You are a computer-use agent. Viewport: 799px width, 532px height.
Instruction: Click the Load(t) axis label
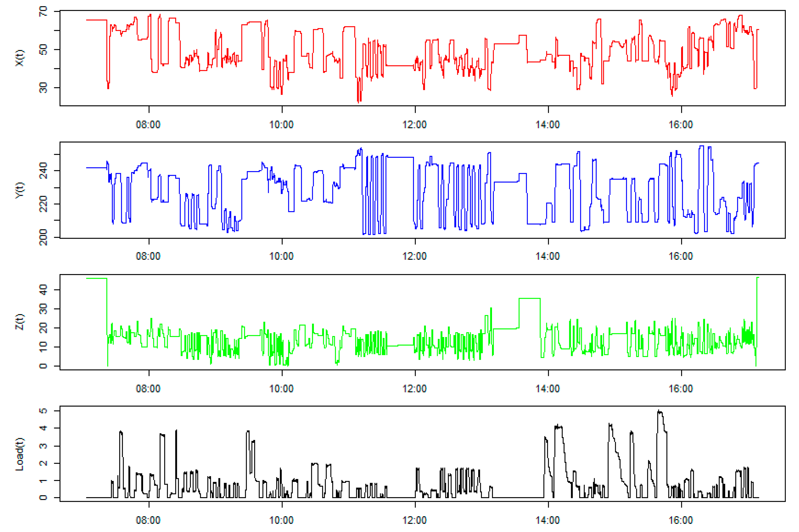point(20,454)
